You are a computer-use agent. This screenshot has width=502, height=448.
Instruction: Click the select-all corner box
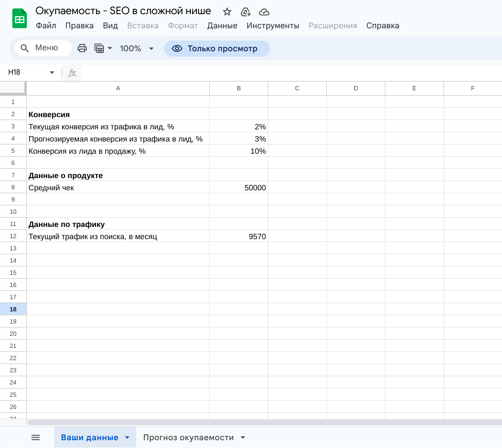[13, 88]
